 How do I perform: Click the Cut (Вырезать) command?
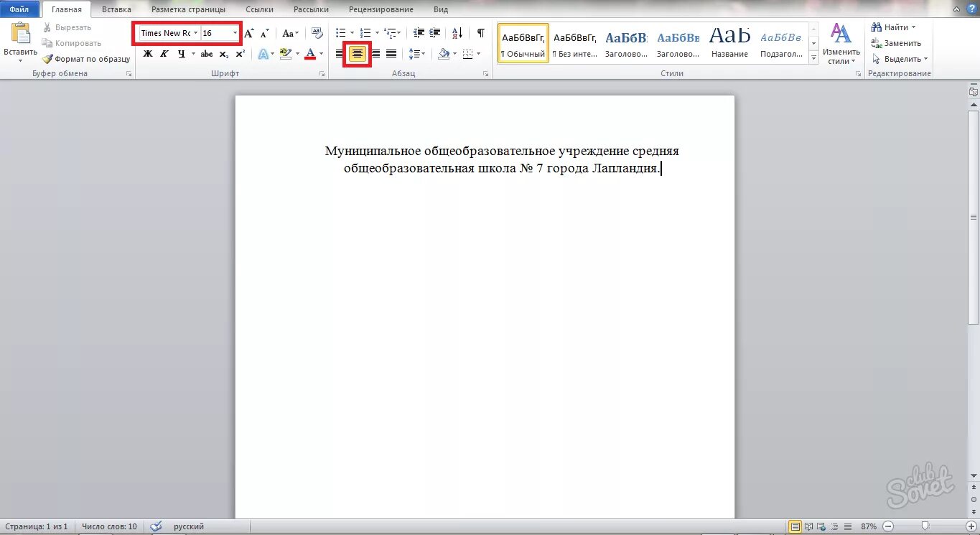pos(66,27)
